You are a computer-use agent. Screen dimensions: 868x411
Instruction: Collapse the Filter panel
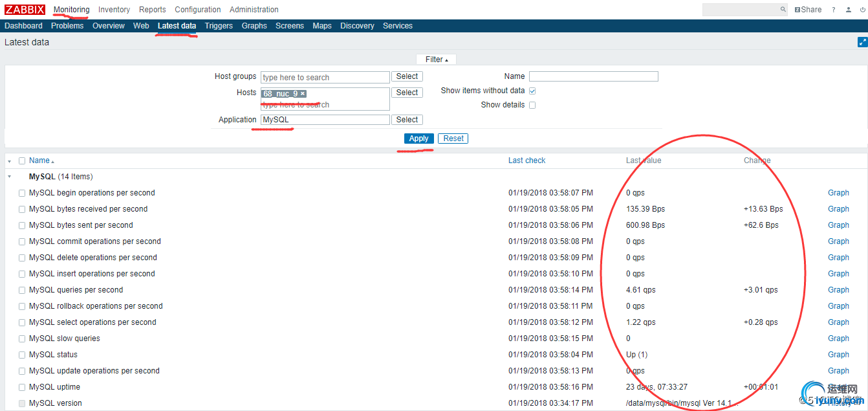click(x=437, y=60)
